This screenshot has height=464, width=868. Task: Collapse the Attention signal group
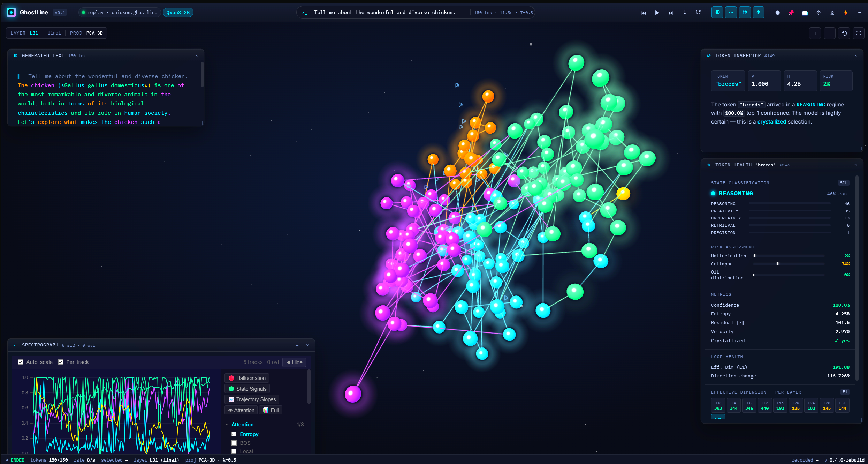pyautogui.click(x=227, y=425)
